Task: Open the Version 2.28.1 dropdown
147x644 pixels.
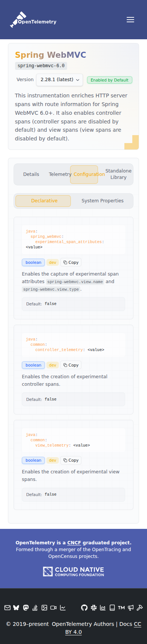Action: pos(60,80)
